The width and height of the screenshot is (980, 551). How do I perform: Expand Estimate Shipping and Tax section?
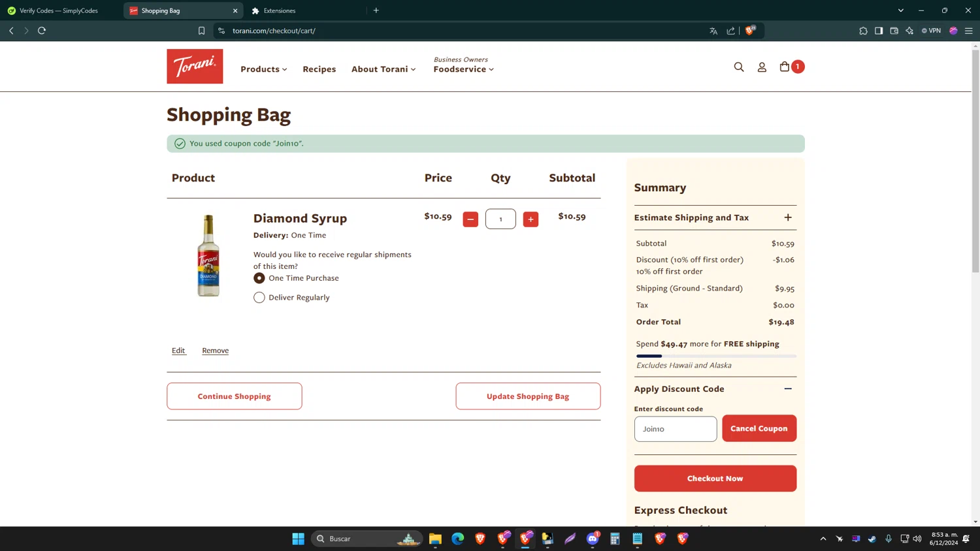[788, 217]
